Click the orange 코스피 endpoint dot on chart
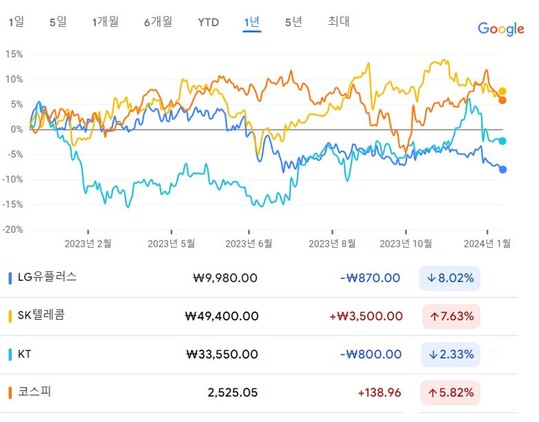Viewport: 539px width, 422px height. click(502, 100)
